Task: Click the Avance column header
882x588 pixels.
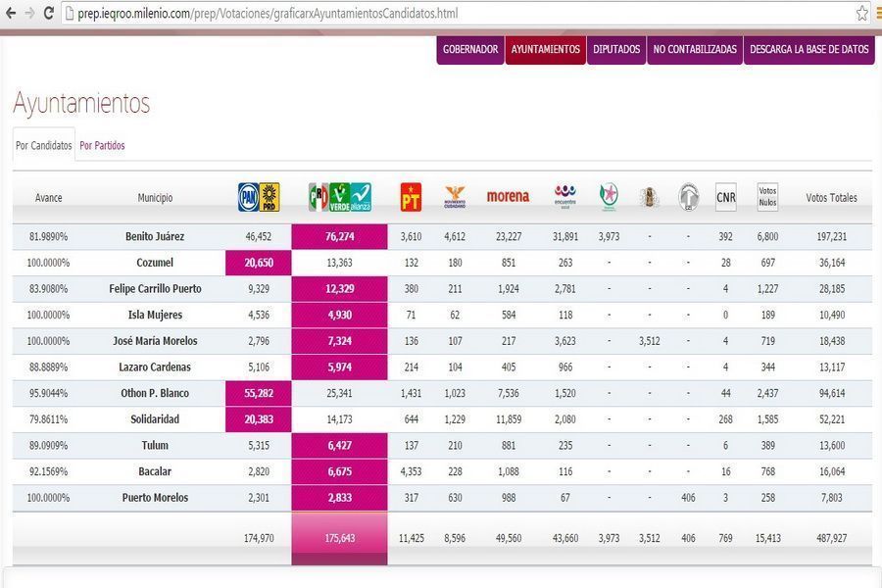Action: pos(48,198)
